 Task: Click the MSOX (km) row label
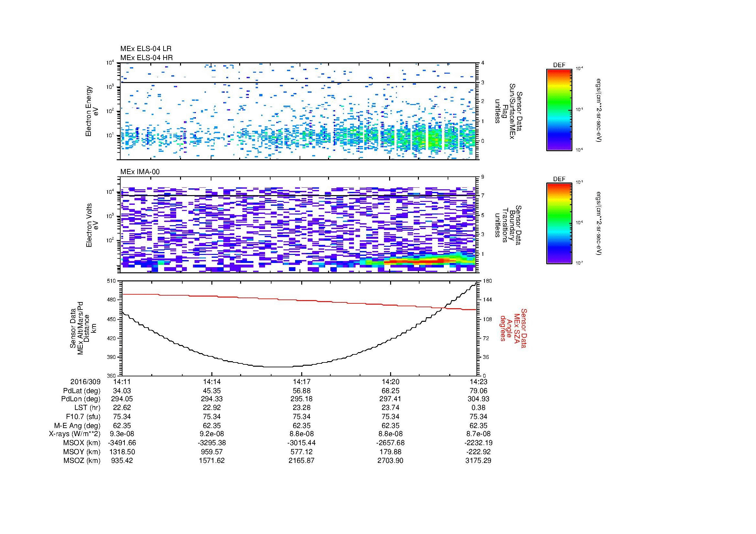click(x=82, y=443)
